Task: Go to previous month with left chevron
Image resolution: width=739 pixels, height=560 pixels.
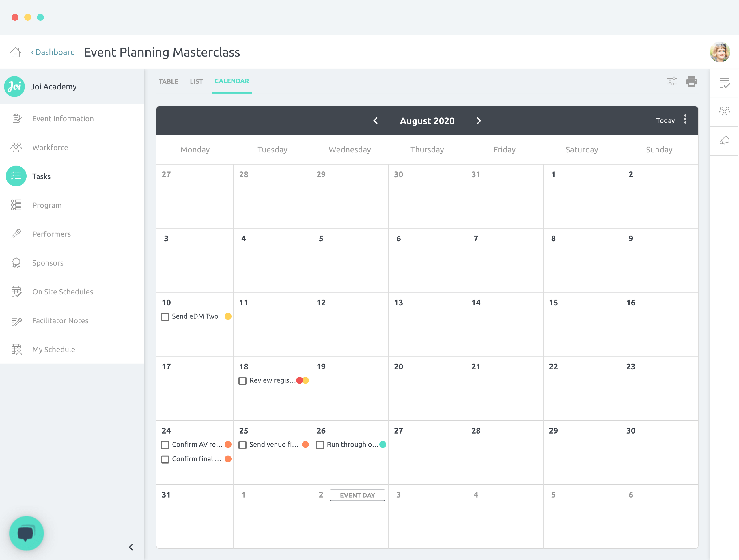Action: [376, 121]
